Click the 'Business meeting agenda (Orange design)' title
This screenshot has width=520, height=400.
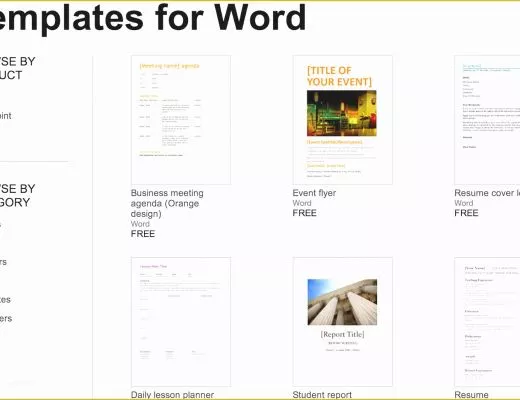pyautogui.click(x=167, y=203)
